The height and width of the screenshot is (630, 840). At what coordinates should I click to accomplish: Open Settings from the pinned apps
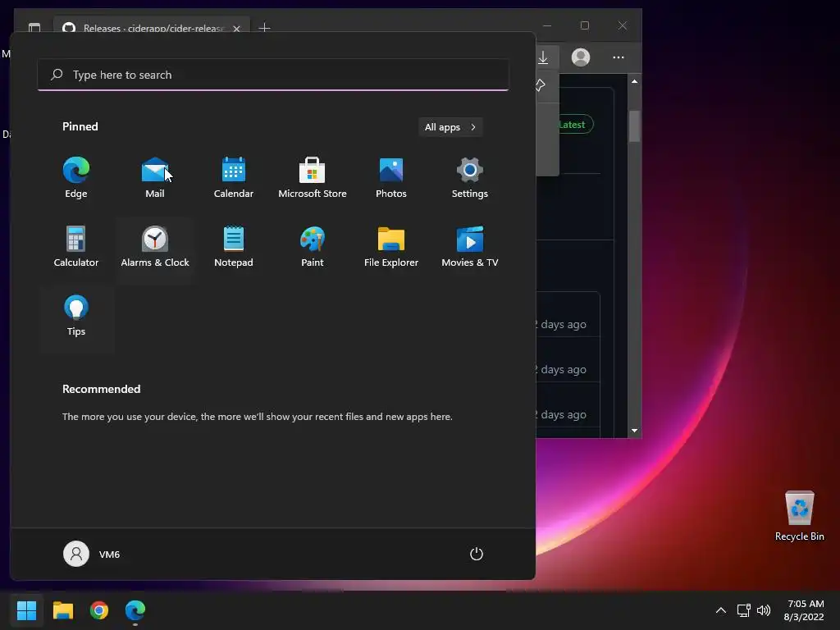coord(470,178)
